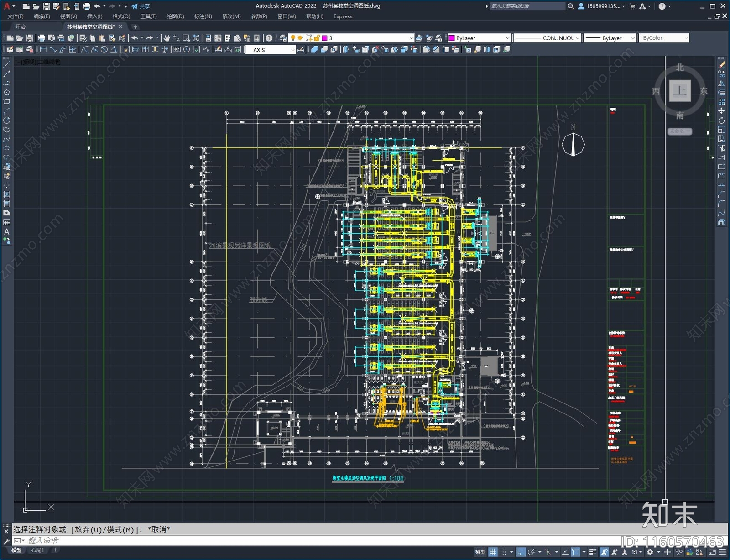This screenshot has height=560, width=730.
Task: Expand the AutoCAD application A menu
Action: 8,6
